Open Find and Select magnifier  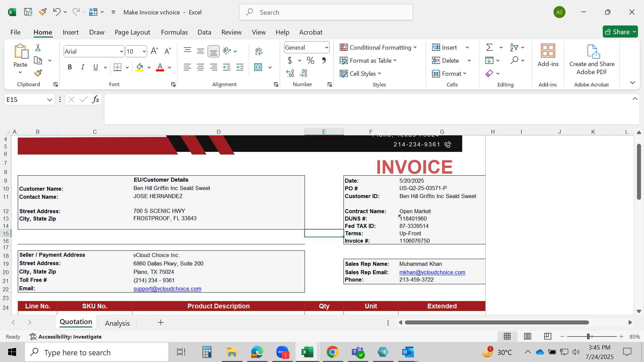click(x=514, y=60)
